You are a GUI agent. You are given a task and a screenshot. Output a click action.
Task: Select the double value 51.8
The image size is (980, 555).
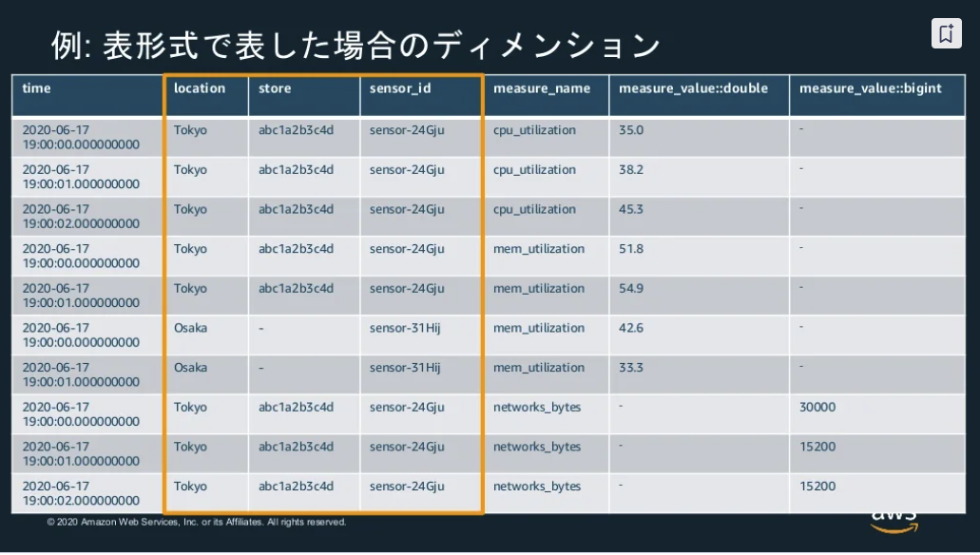click(630, 249)
